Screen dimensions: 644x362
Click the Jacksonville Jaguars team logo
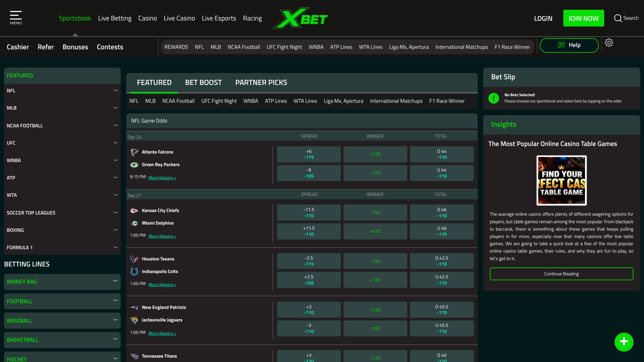tap(134, 320)
